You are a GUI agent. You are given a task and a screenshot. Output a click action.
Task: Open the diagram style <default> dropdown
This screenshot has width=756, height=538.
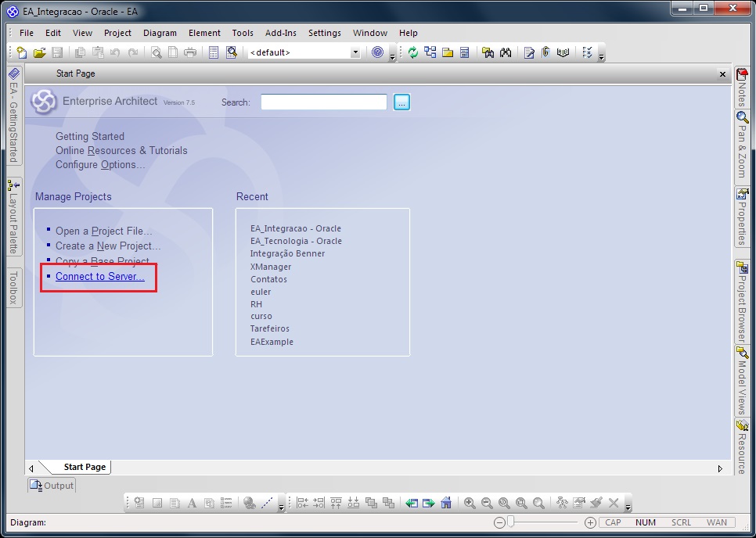tap(355, 52)
